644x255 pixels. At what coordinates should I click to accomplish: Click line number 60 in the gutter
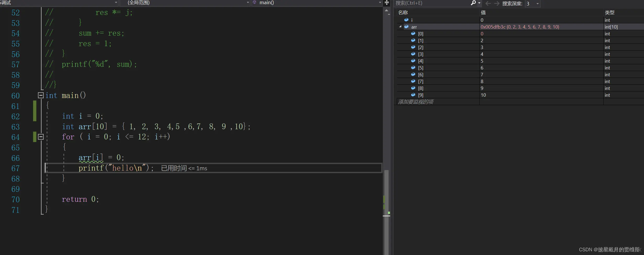pyautogui.click(x=15, y=96)
